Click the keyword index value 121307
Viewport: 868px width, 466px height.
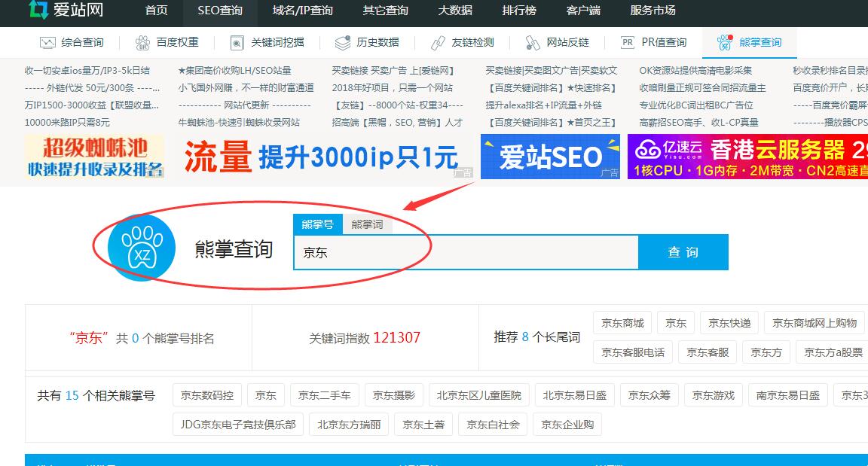coord(397,338)
